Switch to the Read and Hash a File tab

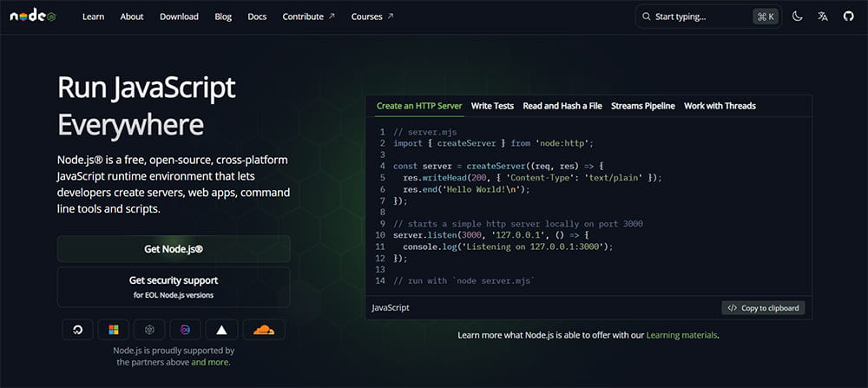[562, 106]
